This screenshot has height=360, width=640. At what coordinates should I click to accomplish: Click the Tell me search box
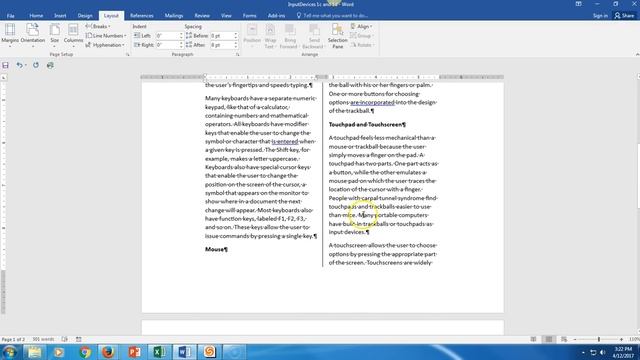pos(332,16)
